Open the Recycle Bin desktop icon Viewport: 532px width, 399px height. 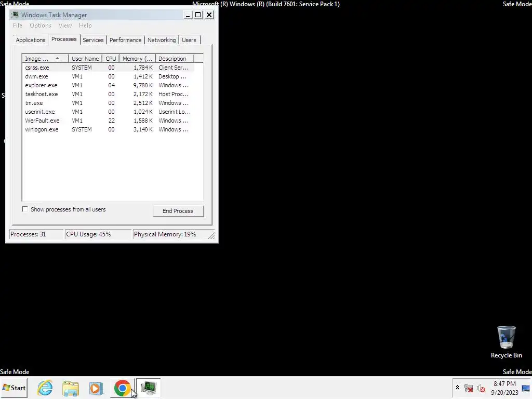coord(506,342)
